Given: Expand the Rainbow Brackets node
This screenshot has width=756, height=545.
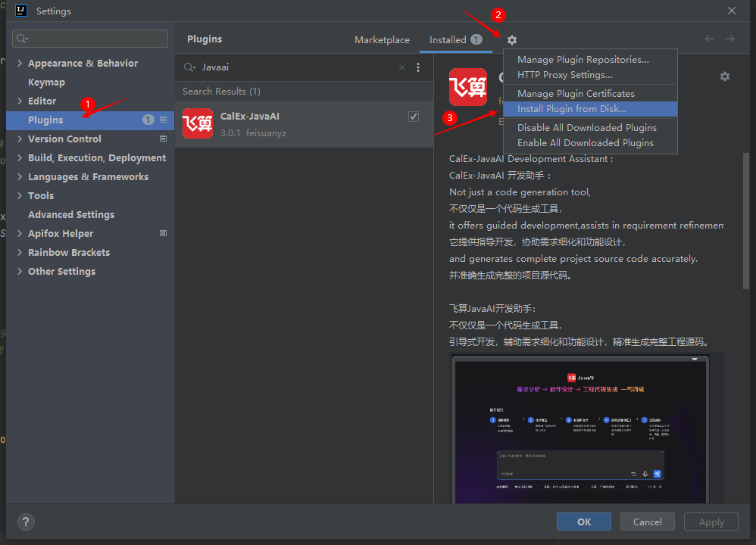Looking at the screenshot, I should (x=20, y=252).
